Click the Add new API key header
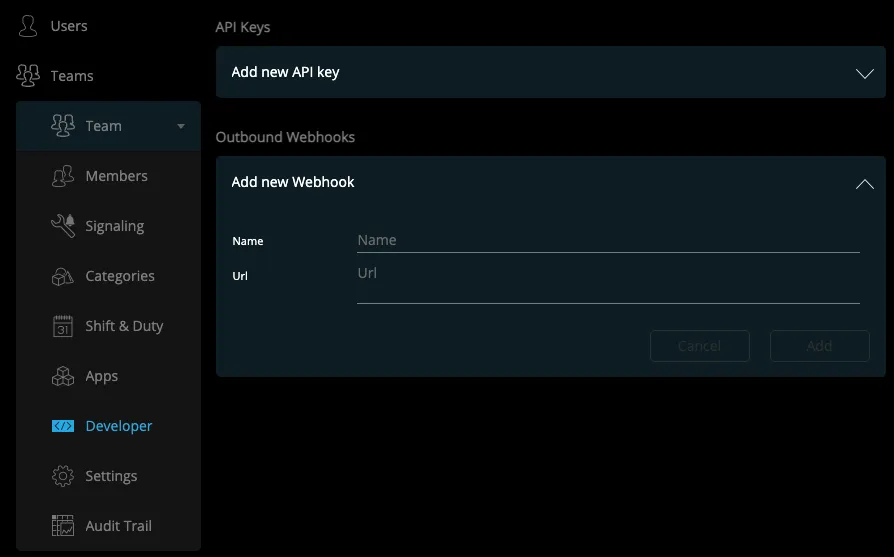 click(x=551, y=72)
